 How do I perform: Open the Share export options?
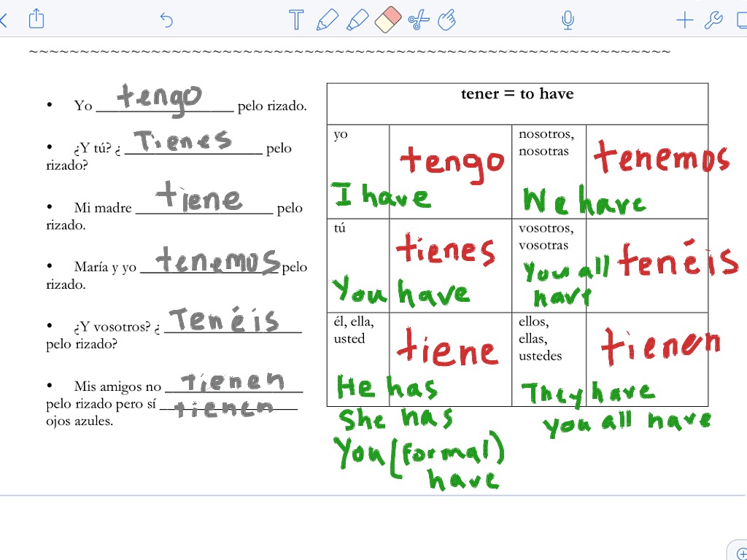(36, 20)
